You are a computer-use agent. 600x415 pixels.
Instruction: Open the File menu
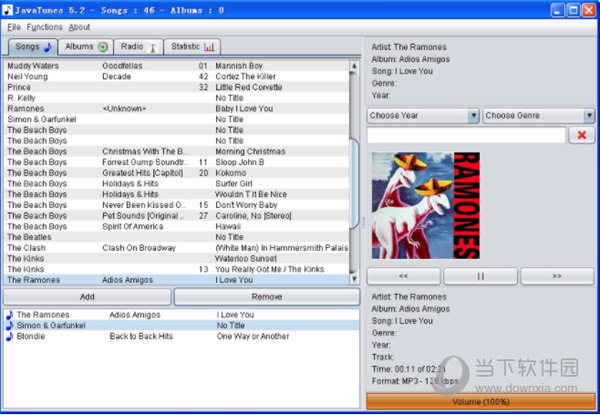pyautogui.click(x=14, y=27)
